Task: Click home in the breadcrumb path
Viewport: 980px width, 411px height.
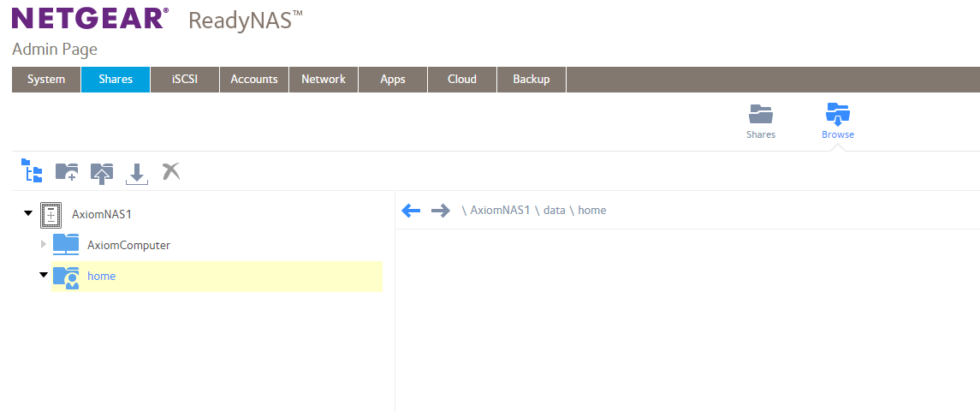Action: (592, 210)
